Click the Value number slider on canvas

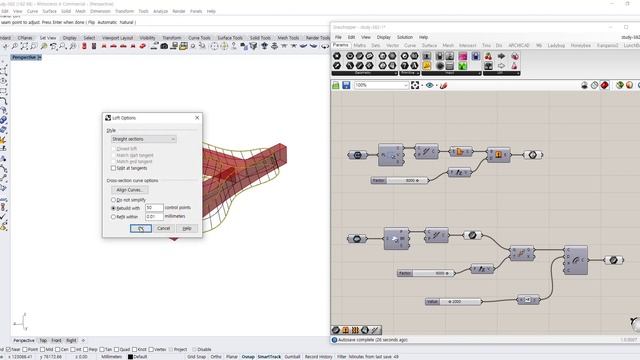453,302
